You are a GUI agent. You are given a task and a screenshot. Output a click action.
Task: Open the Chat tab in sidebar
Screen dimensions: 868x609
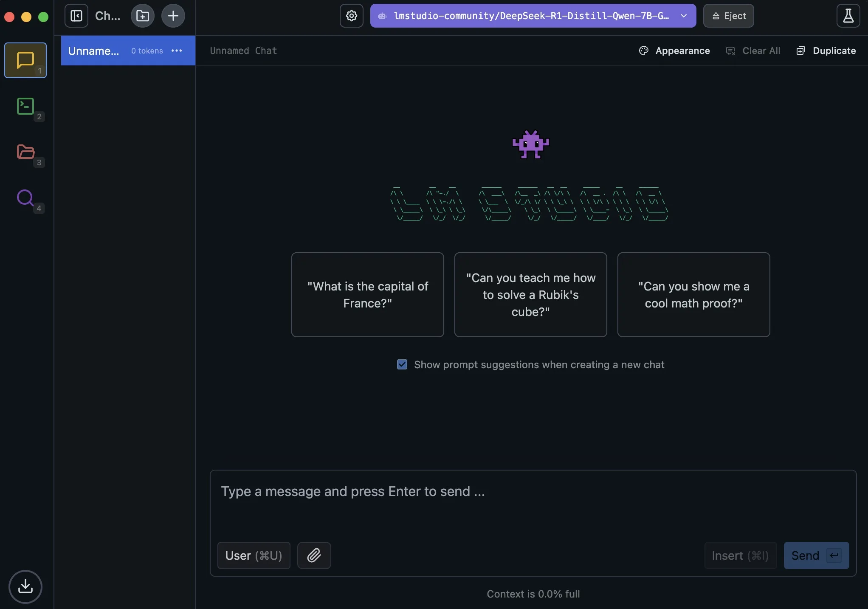point(25,60)
